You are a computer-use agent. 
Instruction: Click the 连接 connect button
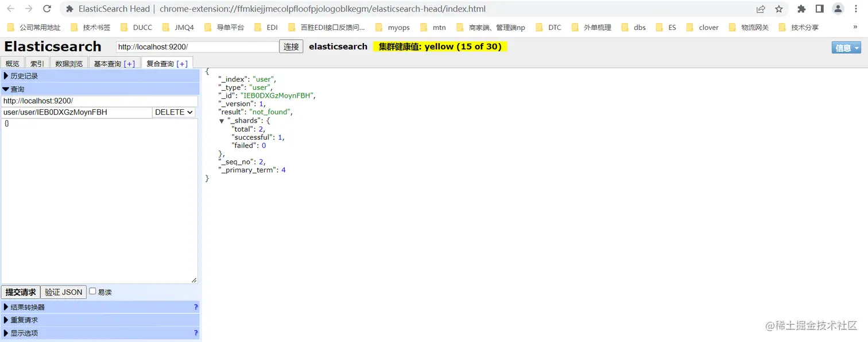(x=291, y=47)
